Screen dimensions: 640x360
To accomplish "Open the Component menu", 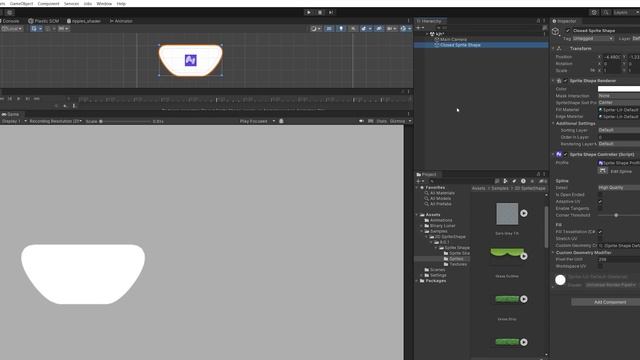I will pyautogui.click(x=48, y=3).
